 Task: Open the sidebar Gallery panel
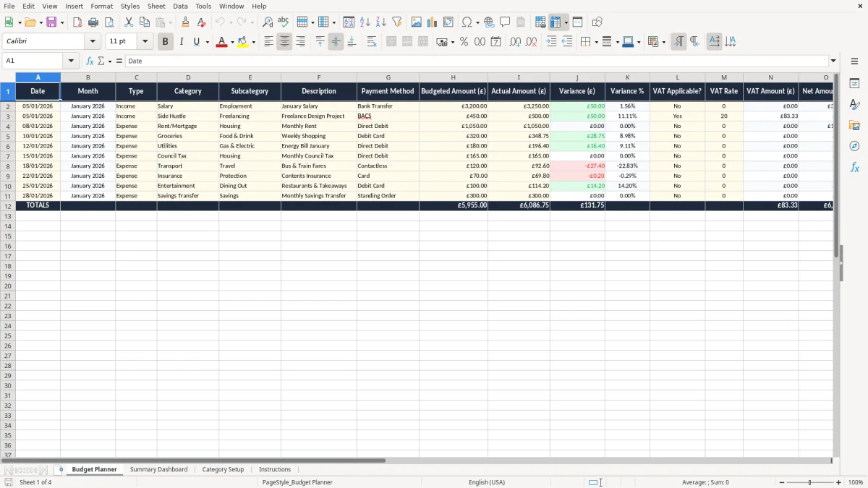pos(854,125)
